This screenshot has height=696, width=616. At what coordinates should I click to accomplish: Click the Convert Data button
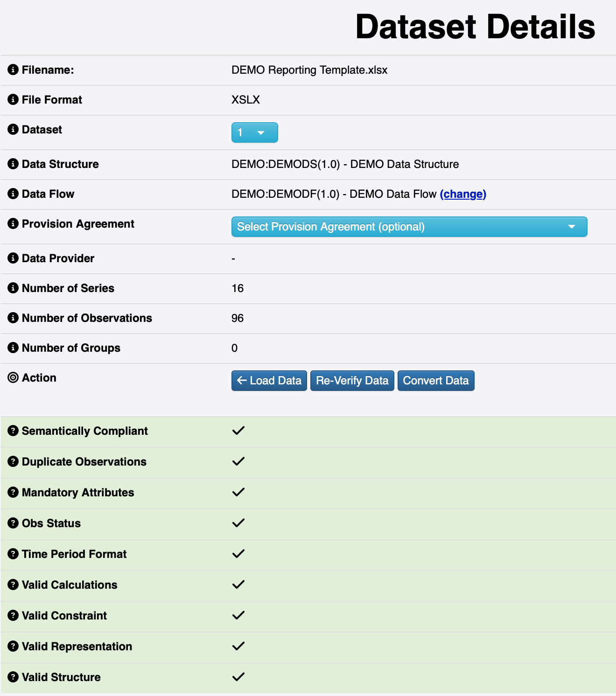coord(435,381)
